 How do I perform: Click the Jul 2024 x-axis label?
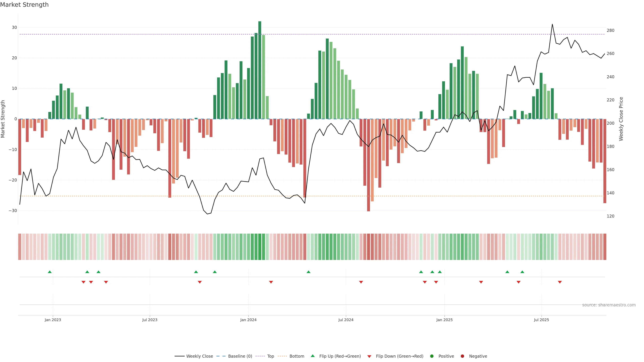point(346,320)
